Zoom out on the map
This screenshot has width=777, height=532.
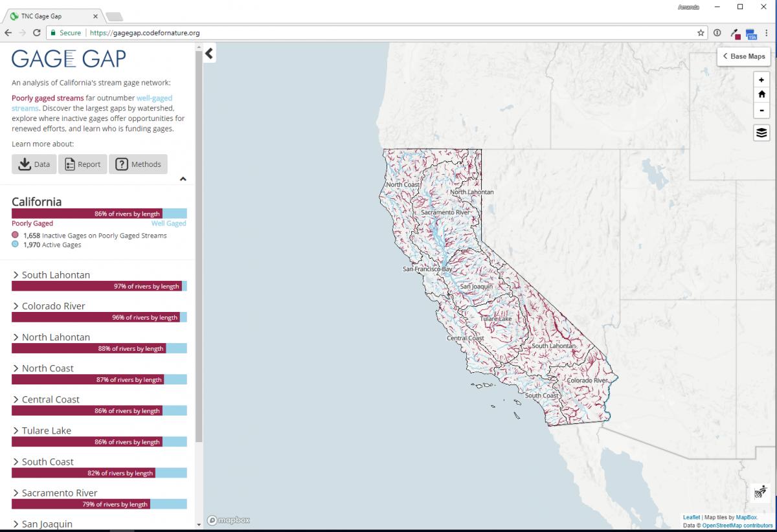click(761, 110)
